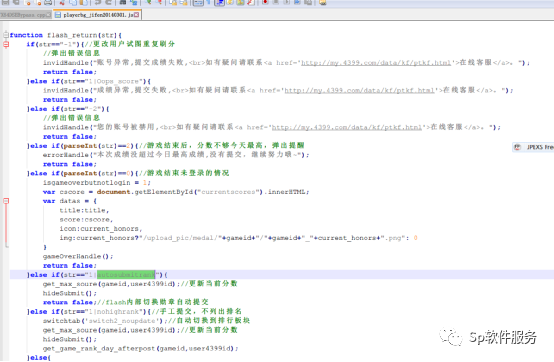Toggle Word Wrap toolbar icon
This screenshot has height=362, width=554.
198,2
